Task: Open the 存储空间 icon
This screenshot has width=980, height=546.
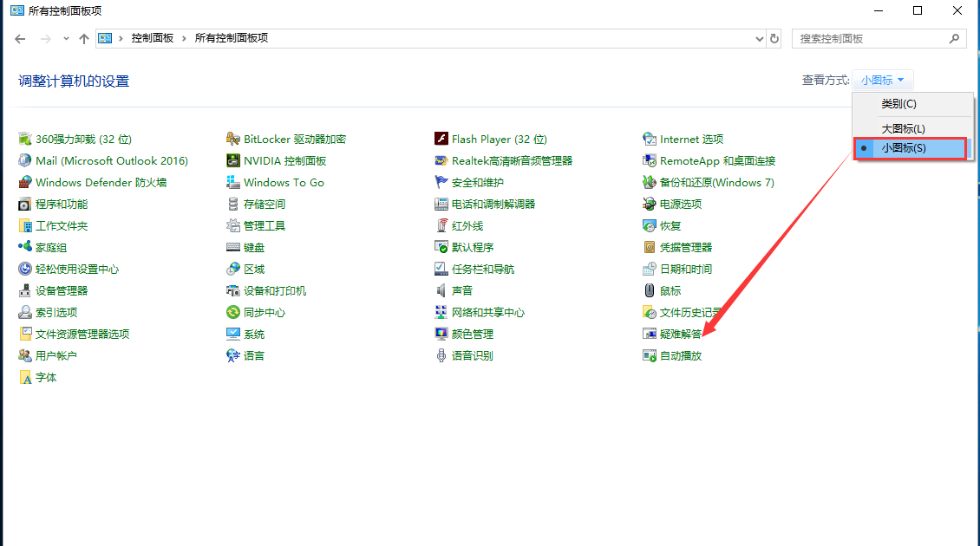Action: click(x=233, y=205)
